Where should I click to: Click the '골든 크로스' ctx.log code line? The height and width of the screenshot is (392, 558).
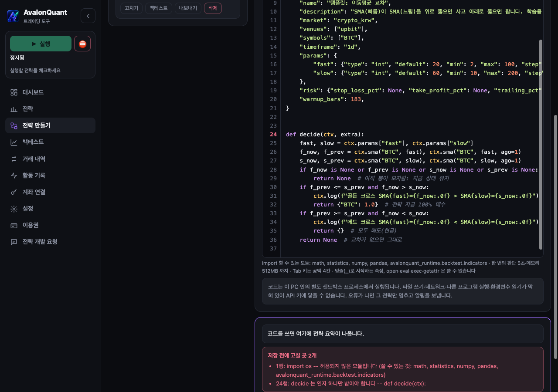point(426,196)
